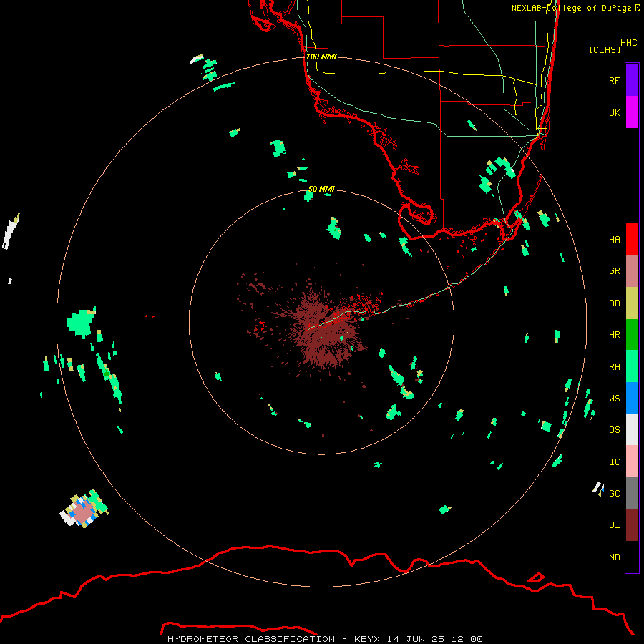
Task: Click the HHC product code text
Action: [x=628, y=43]
